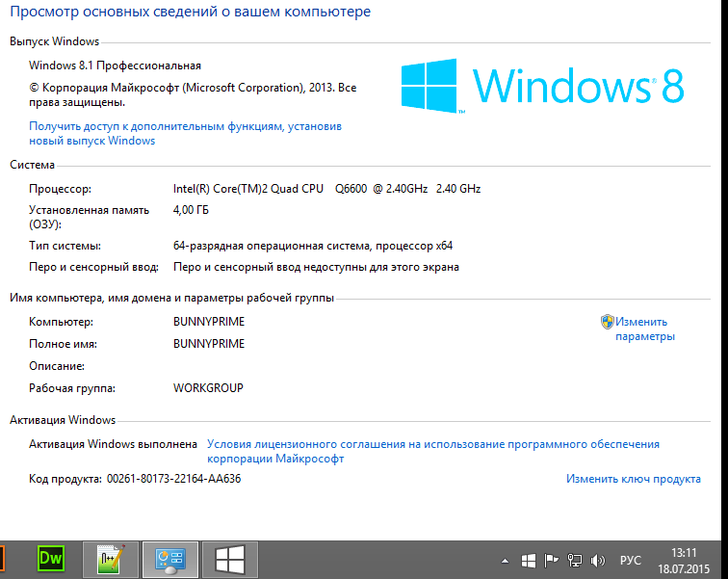Show hidden system tray icons
728x579 pixels.
pos(506,560)
